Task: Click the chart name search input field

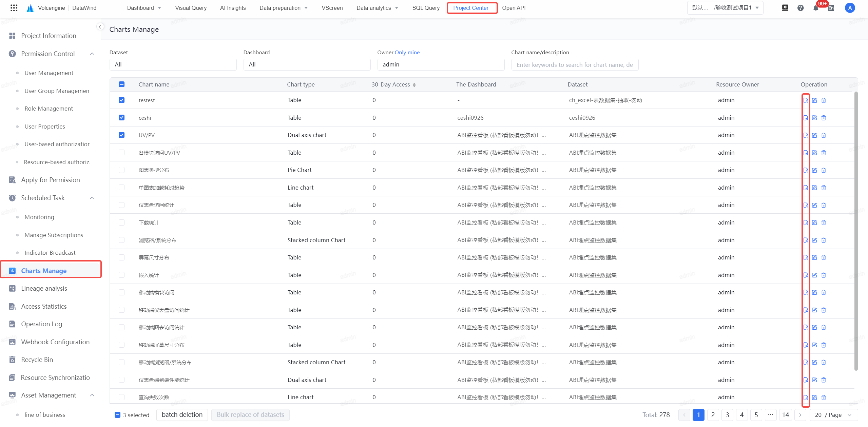Action: pyautogui.click(x=575, y=64)
